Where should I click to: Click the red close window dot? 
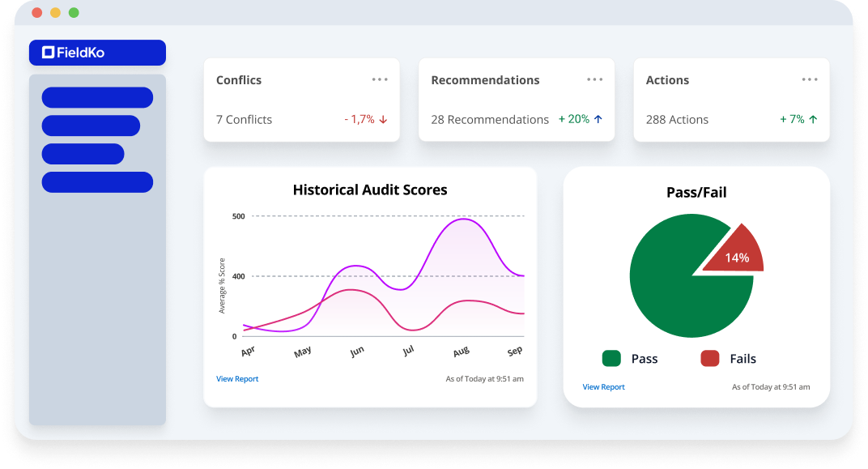tap(37, 13)
